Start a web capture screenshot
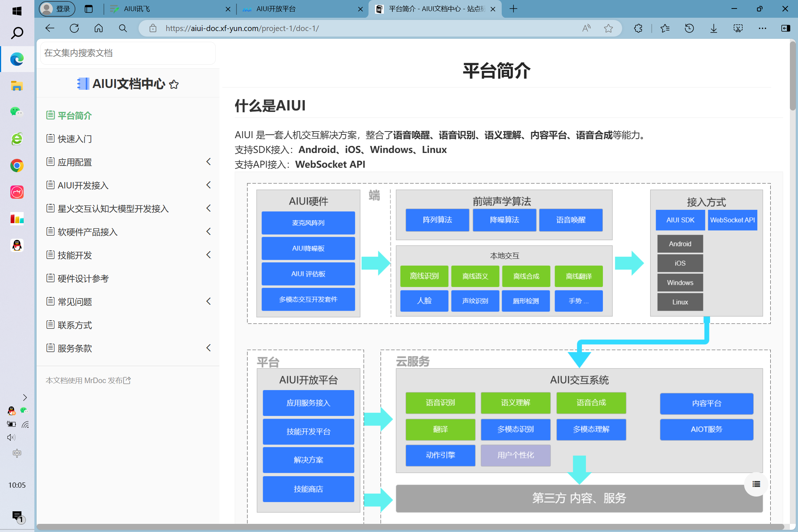Screen dimensions: 798x532 pos(738,28)
